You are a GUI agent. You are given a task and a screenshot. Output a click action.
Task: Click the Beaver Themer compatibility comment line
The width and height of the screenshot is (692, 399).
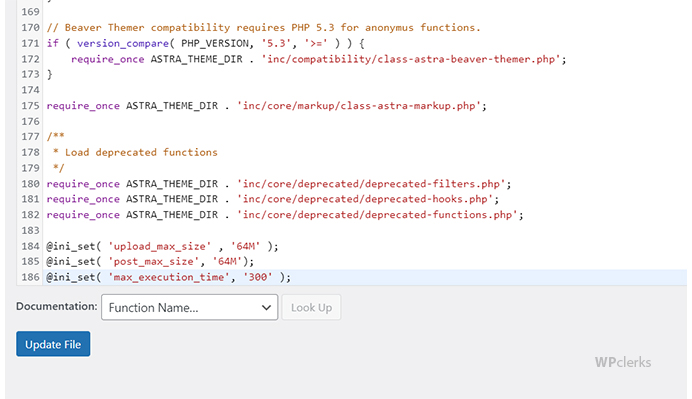tap(263, 27)
